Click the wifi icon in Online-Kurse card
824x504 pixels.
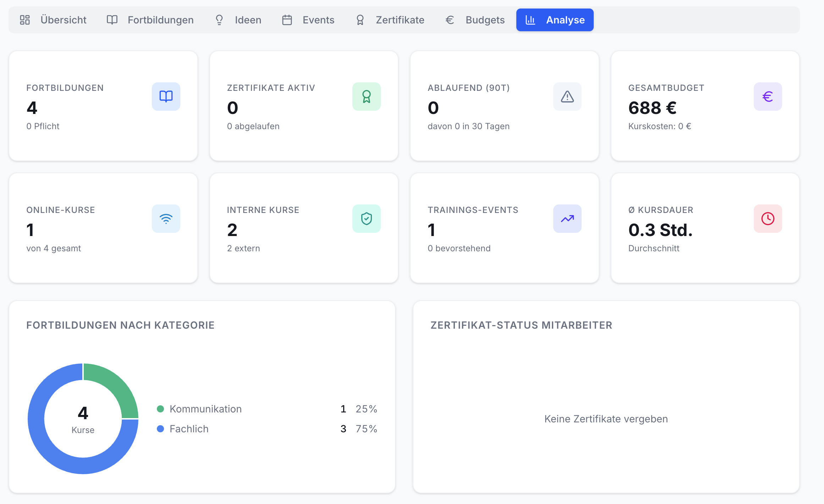[x=166, y=219]
